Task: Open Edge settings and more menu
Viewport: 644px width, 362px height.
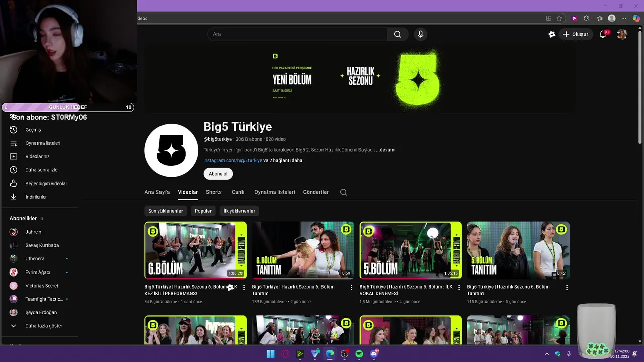Action: 624,18
